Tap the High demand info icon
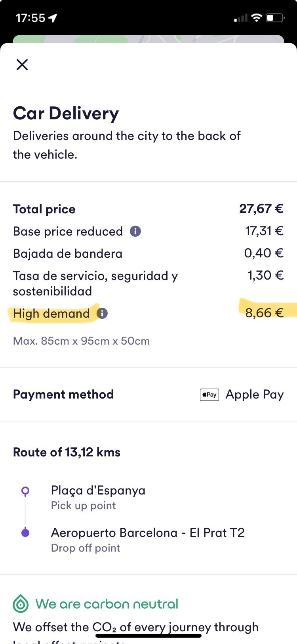 [x=102, y=313]
